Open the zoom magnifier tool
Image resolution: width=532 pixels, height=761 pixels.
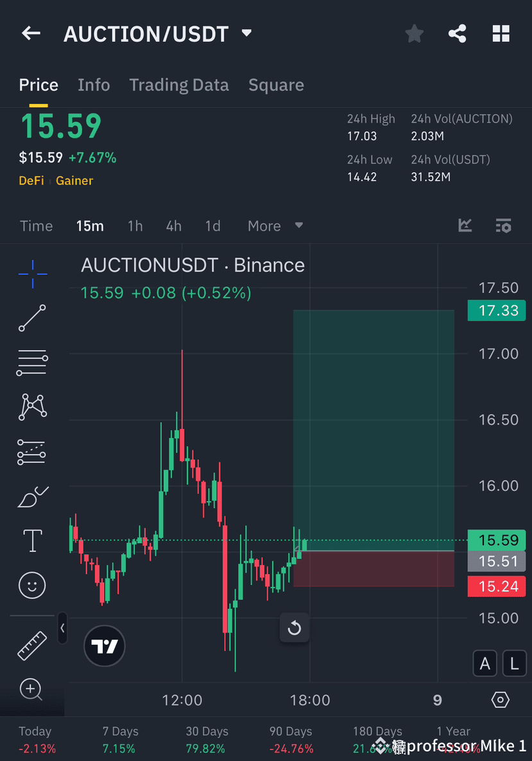pyautogui.click(x=31, y=689)
